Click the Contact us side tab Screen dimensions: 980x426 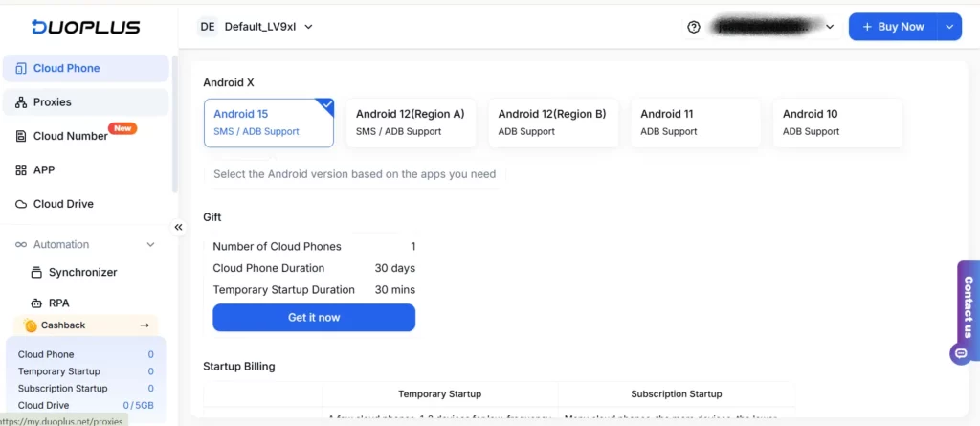pos(969,306)
